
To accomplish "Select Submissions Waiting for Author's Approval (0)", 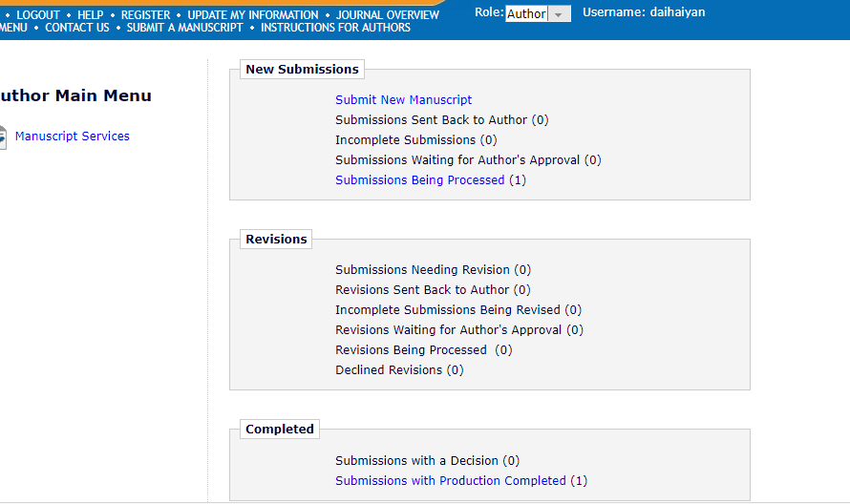I will 468,159.
